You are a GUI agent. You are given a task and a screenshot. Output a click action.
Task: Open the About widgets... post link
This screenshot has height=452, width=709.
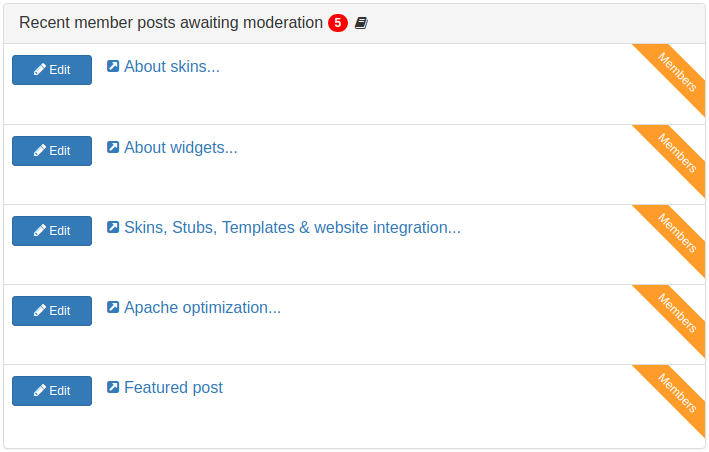pyautogui.click(x=181, y=148)
